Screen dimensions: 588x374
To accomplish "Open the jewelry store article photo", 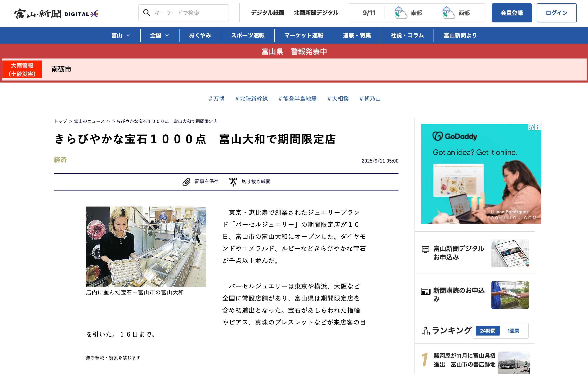I will (x=146, y=246).
